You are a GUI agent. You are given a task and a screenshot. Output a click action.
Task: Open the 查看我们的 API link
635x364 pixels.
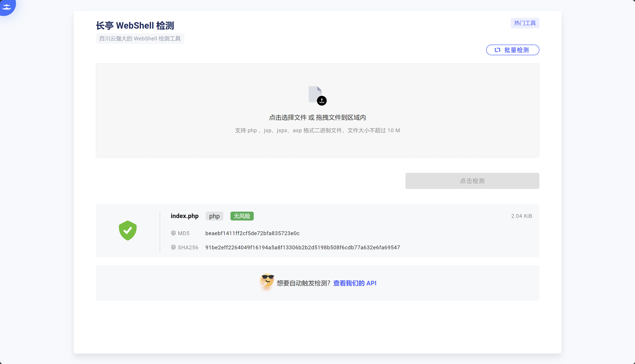pyautogui.click(x=355, y=283)
